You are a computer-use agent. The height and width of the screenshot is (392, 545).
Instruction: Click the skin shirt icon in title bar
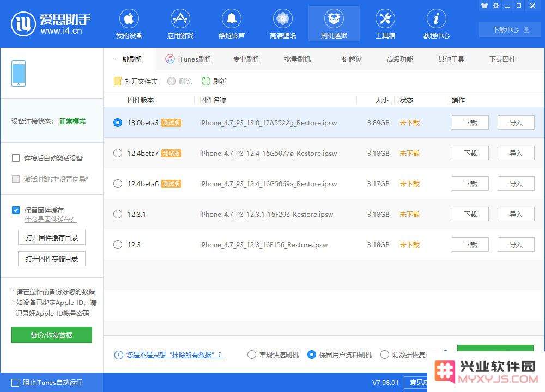tap(484, 5)
